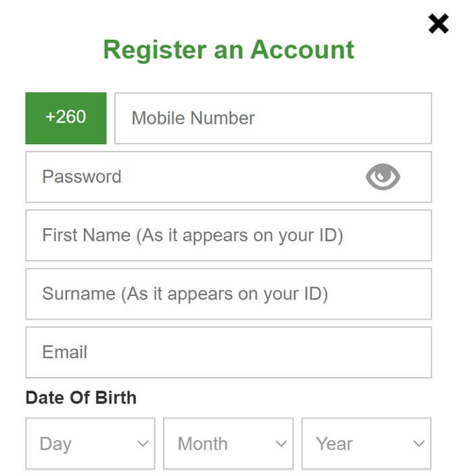Click the chevron arrow in Month selector
Screen dimensions: 460x476
tap(281, 443)
